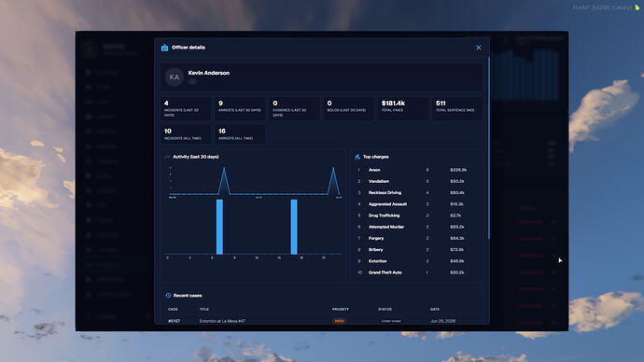Click the dialog's vertical scrollbar
Screen dimensions: 644x362
click(489, 147)
